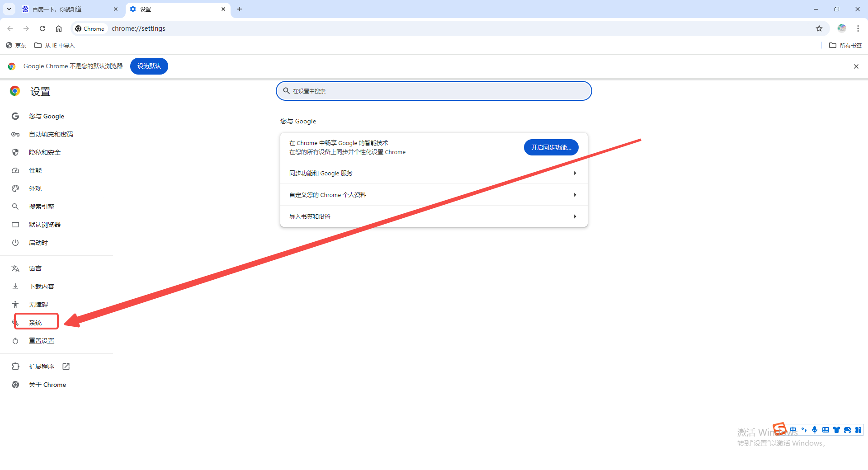This screenshot has width=868, height=470.
Task: Click the Sogou S logo icon
Action: (780, 428)
